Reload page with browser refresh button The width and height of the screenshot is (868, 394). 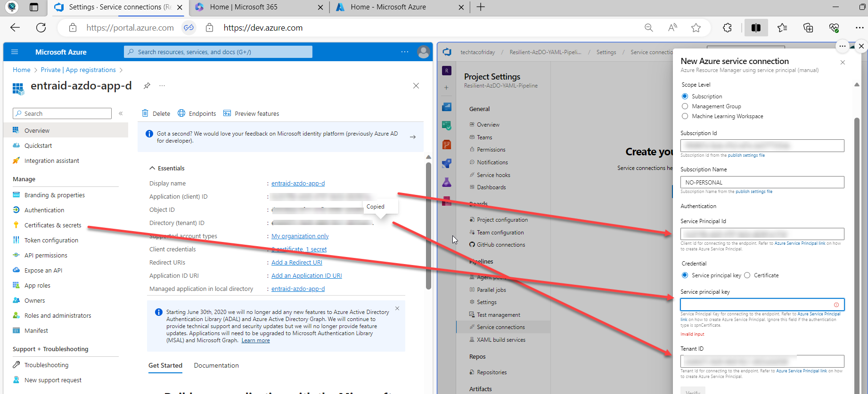tap(41, 28)
